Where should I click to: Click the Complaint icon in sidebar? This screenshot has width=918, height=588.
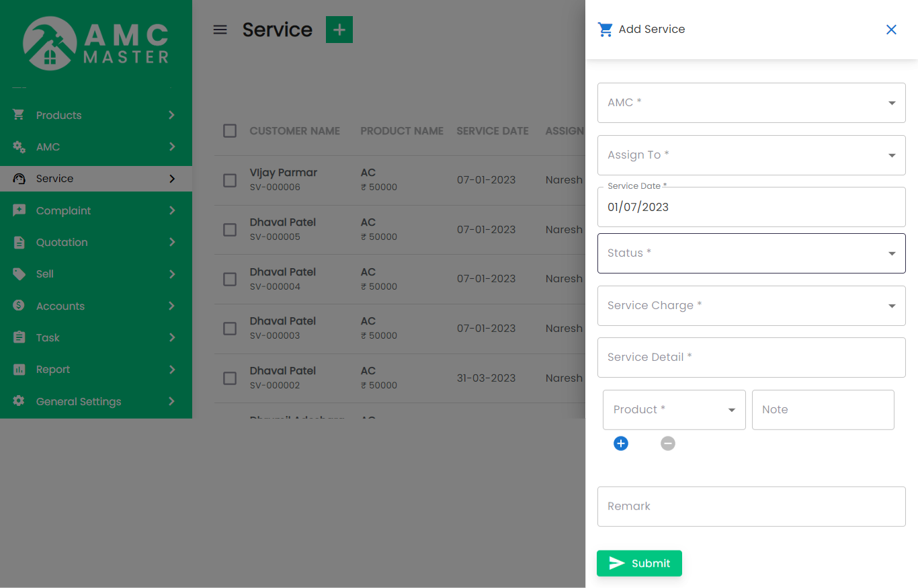(19, 210)
